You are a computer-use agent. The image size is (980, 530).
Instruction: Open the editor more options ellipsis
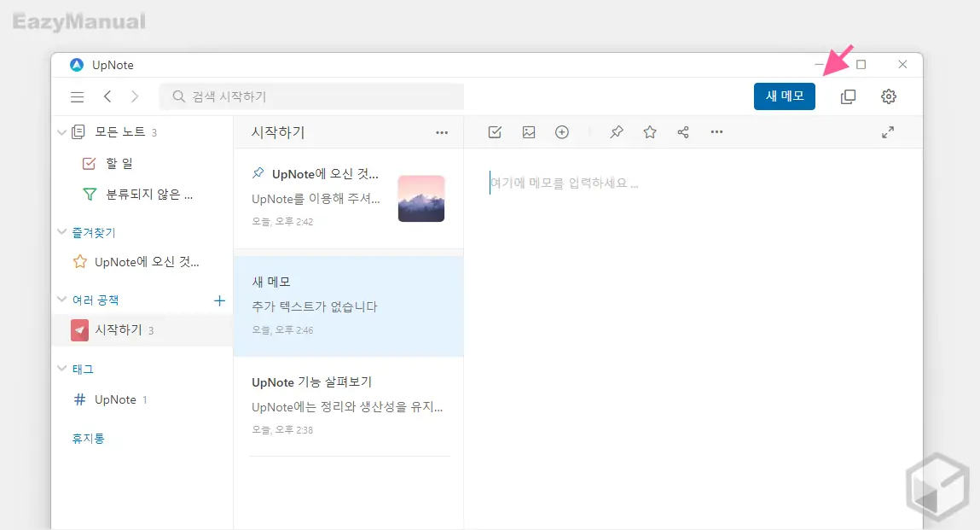[716, 132]
